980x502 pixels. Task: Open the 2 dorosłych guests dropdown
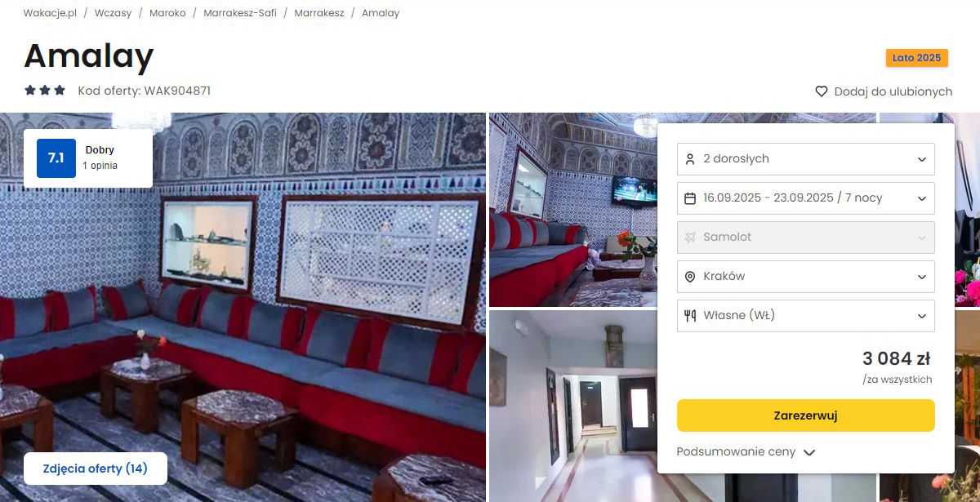pos(806,158)
